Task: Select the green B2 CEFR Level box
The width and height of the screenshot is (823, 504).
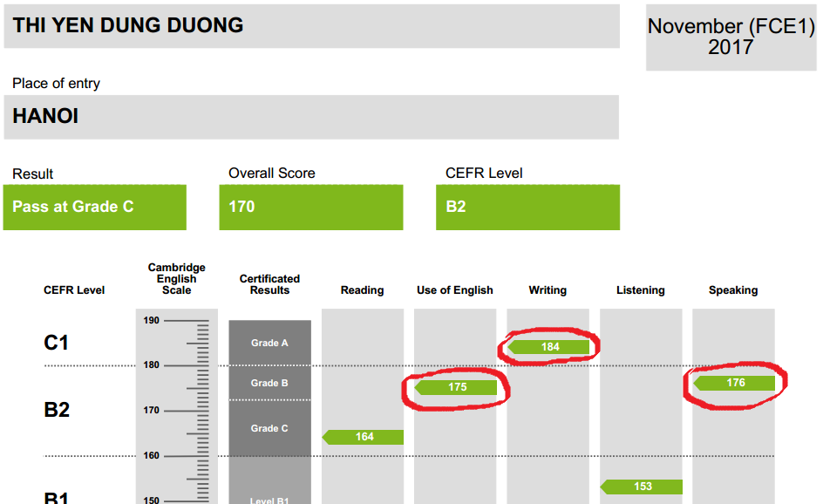Action: (x=527, y=208)
